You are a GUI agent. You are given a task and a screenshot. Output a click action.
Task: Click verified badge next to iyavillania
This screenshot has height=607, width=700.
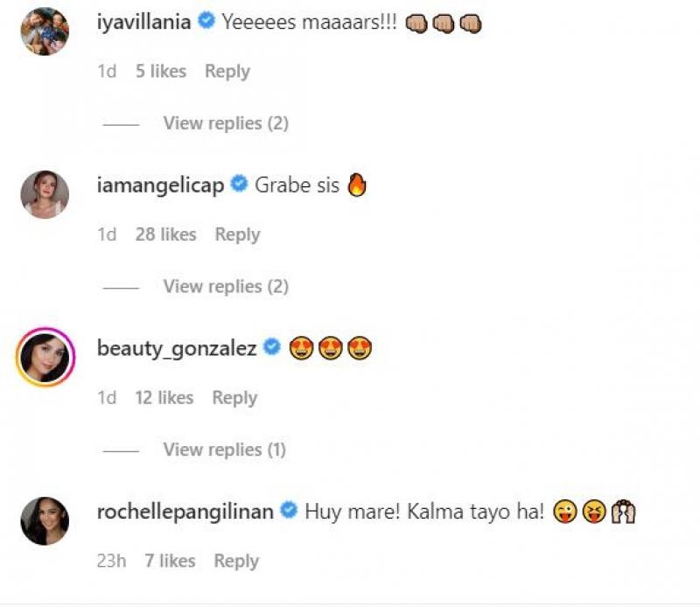tap(206, 23)
